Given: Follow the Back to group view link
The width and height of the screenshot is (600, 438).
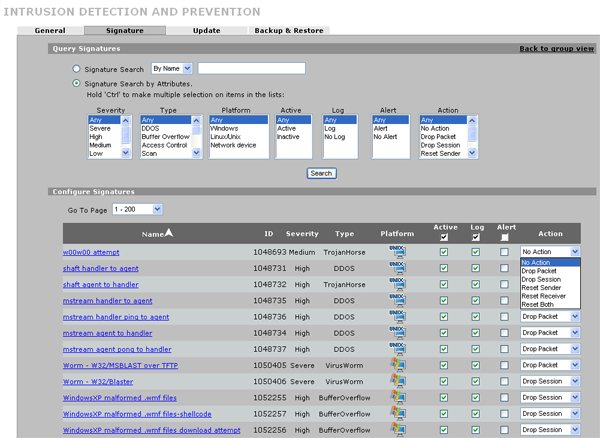Looking at the screenshot, I should pos(557,48).
